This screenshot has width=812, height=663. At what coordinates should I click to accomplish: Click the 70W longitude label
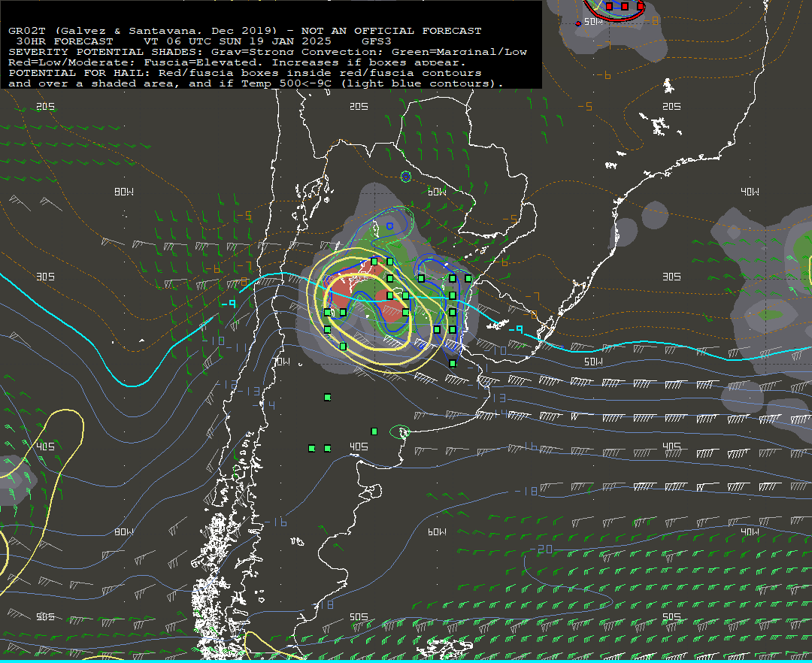[282, 362]
